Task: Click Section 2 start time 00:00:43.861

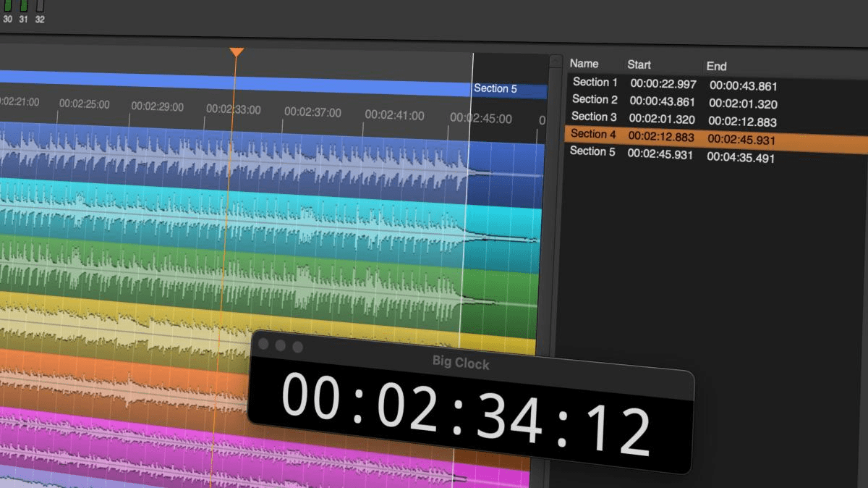Action: point(662,101)
